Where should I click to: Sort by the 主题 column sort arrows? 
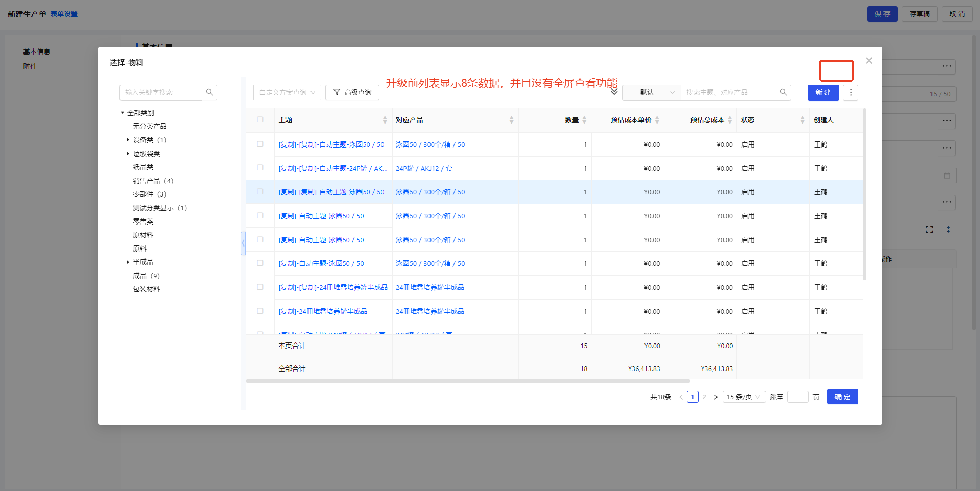[x=385, y=120]
